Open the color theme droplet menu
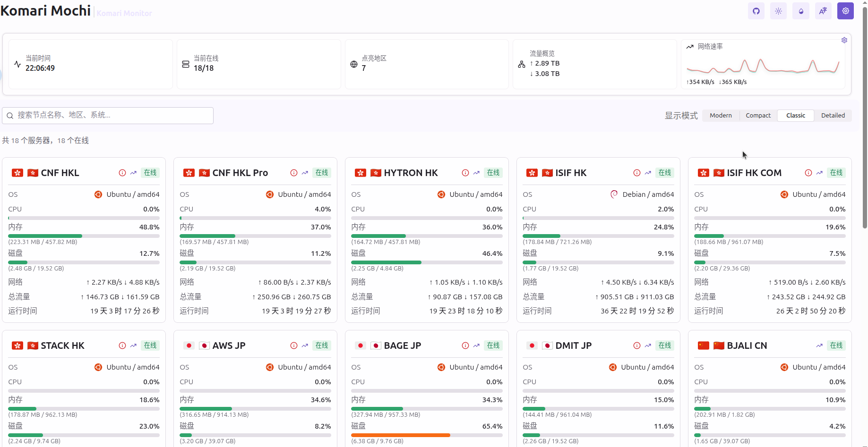This screenshot has width=868, height=447. pos(801,11)
